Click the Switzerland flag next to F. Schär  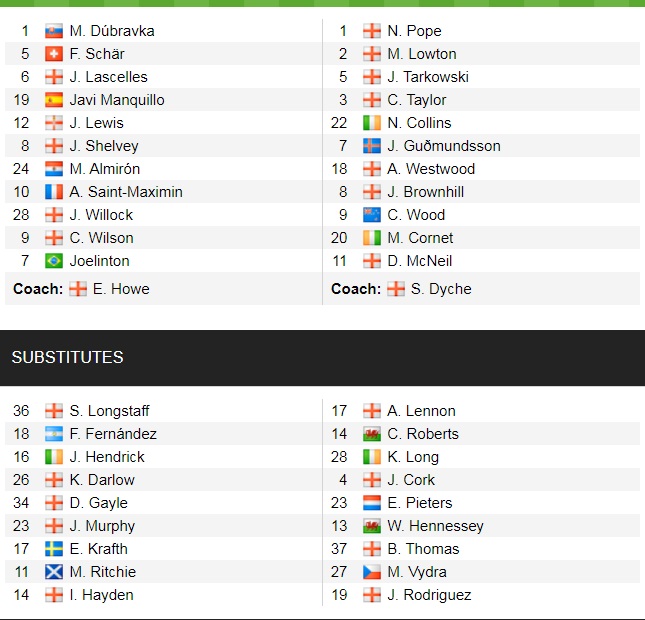click(x=54, y=54)
